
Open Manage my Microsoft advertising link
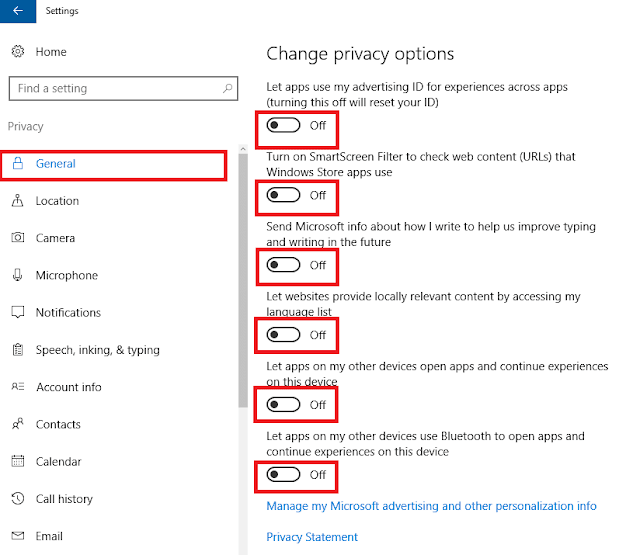(x=431, y=506)
